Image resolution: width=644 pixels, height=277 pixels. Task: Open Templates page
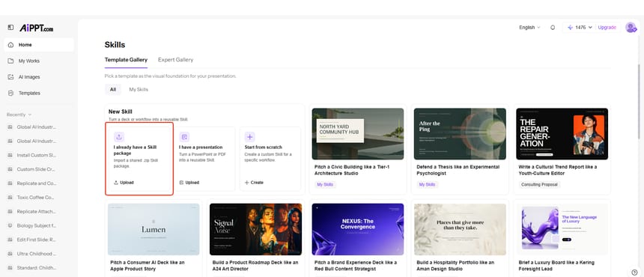[39, 93]
